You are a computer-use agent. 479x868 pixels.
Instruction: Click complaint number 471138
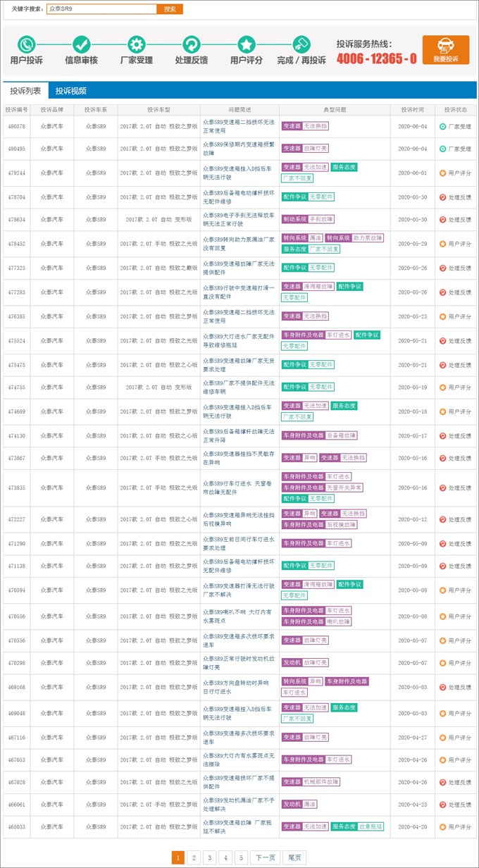tap(16, 566)
